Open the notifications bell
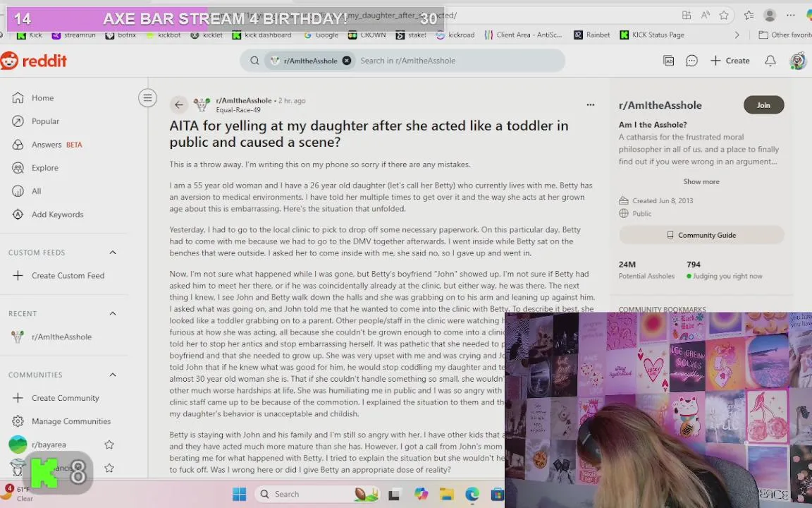 [770, 61]
